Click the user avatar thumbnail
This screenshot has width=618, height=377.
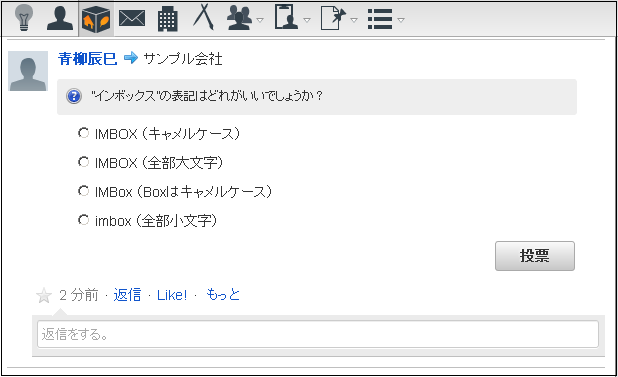(28, 71)
